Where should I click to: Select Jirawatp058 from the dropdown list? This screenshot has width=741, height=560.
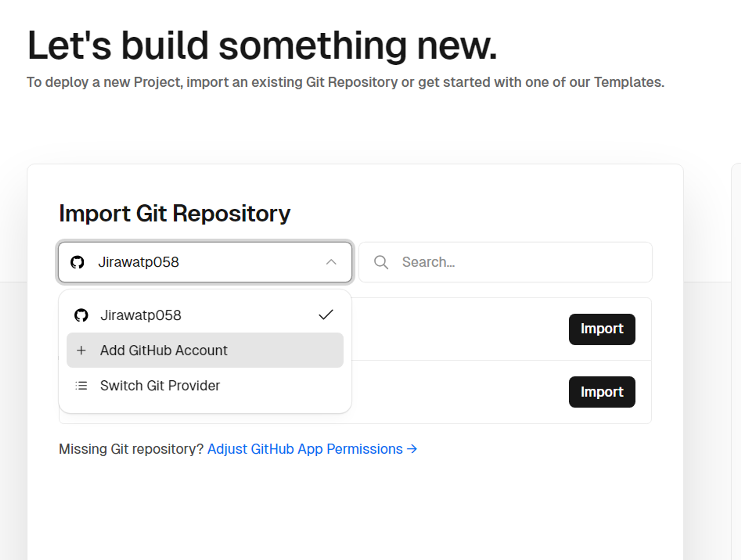pos(205,315)
